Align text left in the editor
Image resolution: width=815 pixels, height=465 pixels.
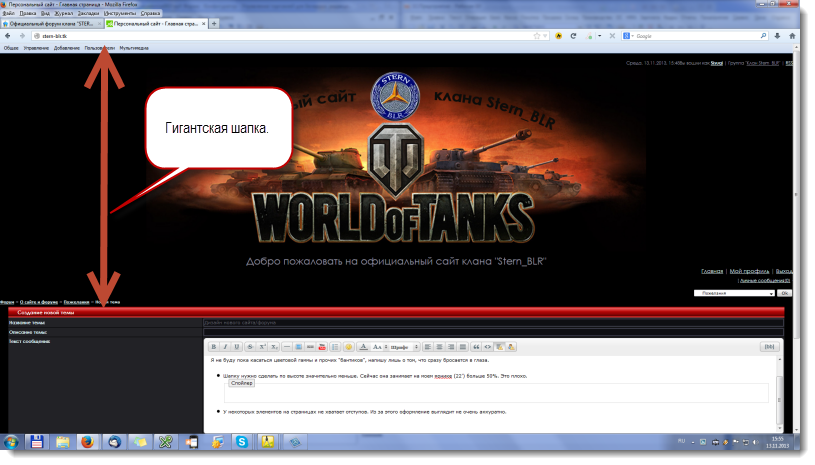coord(428,347)
